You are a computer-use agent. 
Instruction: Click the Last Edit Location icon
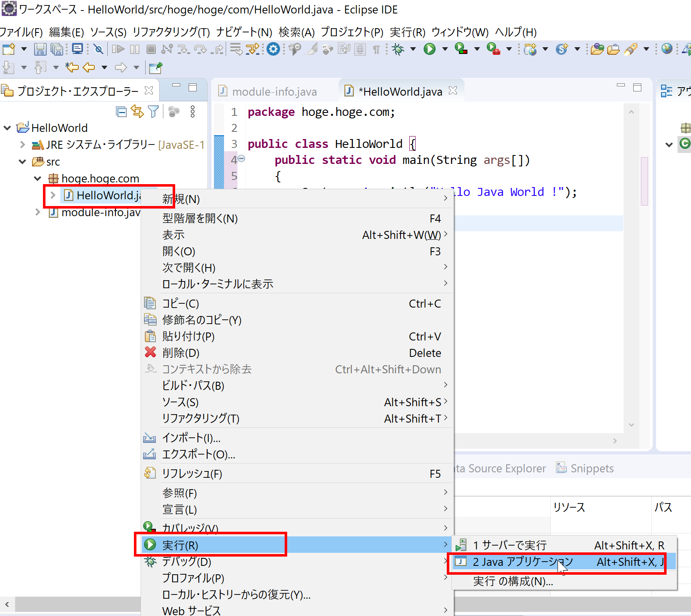click(72, 67)
